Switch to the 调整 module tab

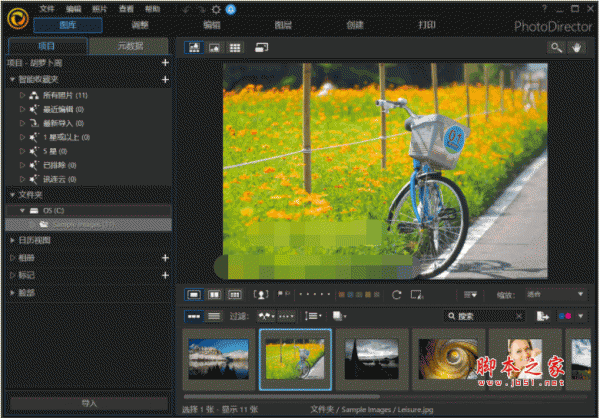point(140,24)
